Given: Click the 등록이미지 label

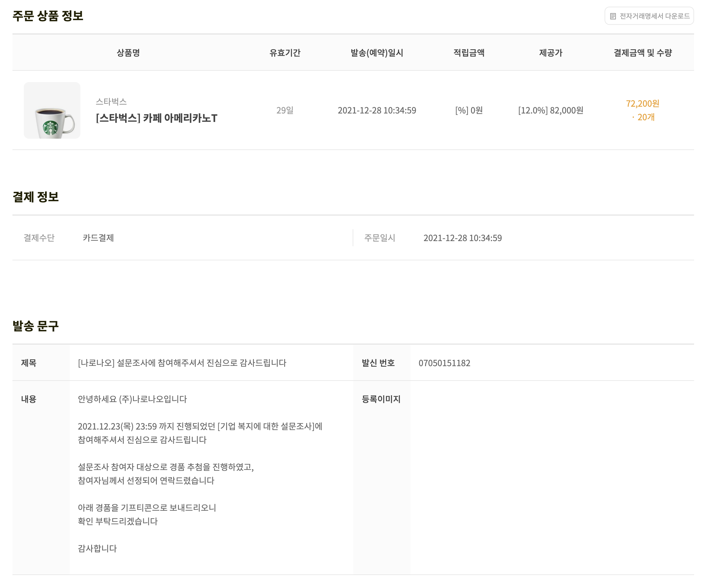Looking at the screenshot, I should coord(381,399).
